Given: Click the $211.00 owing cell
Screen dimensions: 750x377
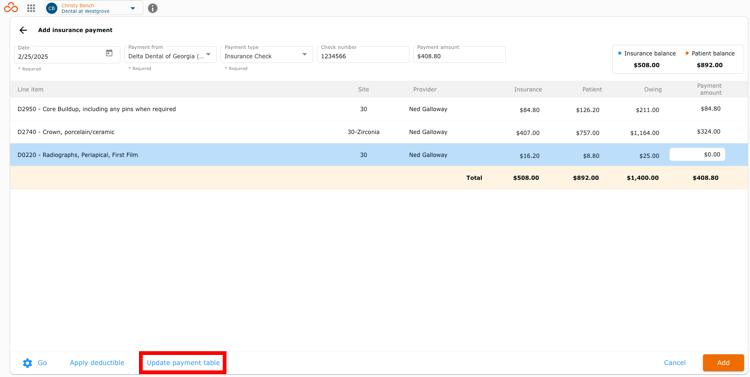Looking at the screenshot, I should (x=647, y=110).
